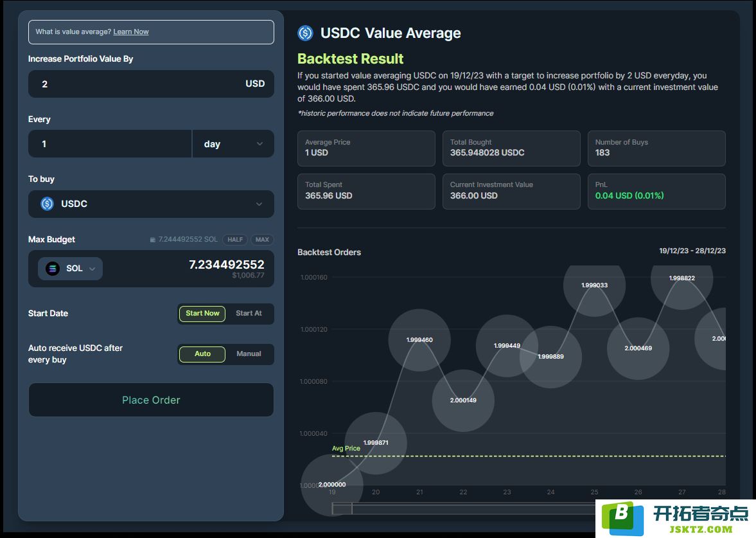Click the USD unit label in portfolio field
The width and height of the screenshot is (756, 538).
point(255,84)
